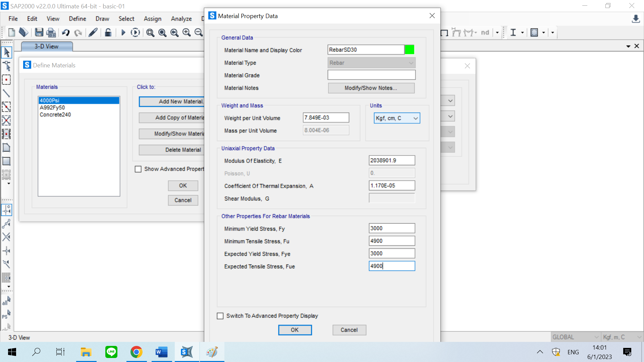Click the Zoom In One Step icon
The width and height of the screenshot is (644, 362).
(186, 33)
